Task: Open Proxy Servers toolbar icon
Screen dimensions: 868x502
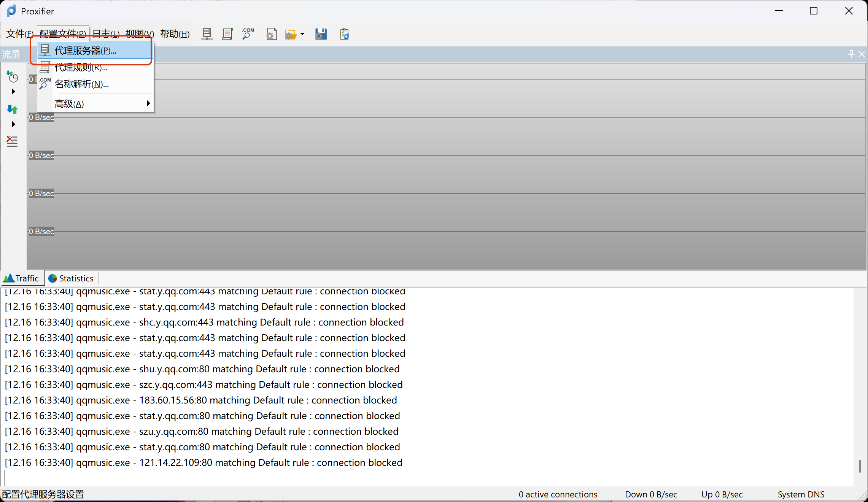Action: point(207,34)
